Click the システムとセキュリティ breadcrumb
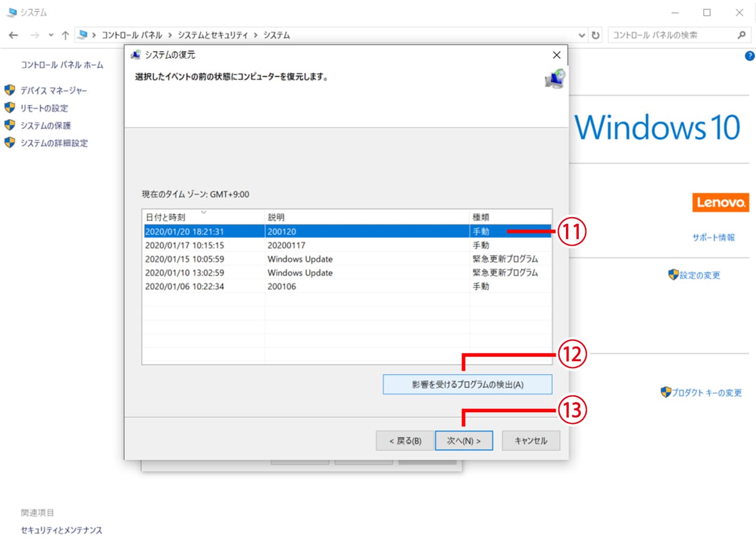The width and height of the screenshot is (756, 553). click(x=213, y=35)
